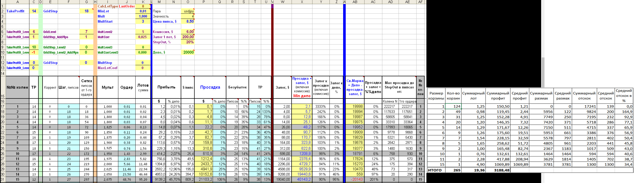Click the 19040,00 margin cell

(x=282, y=179)
